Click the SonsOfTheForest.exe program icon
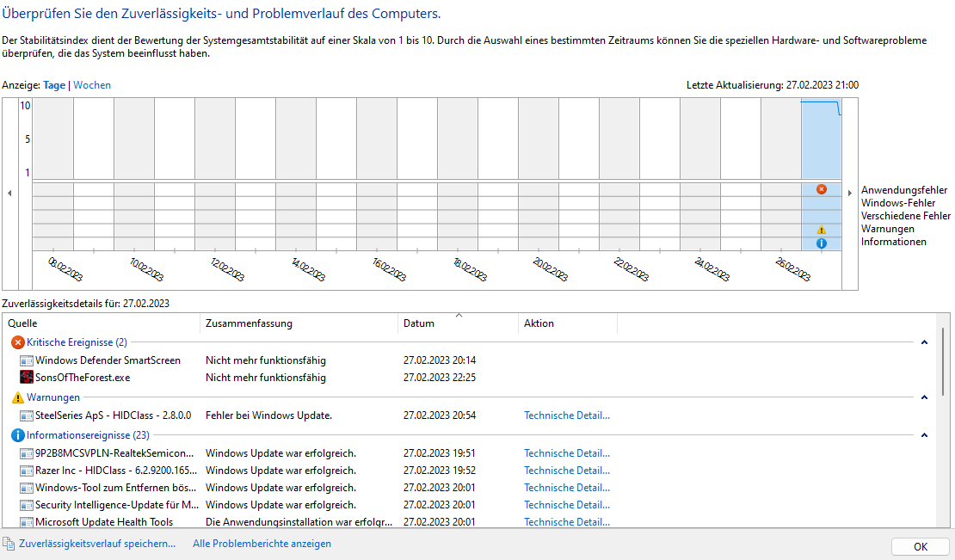955x560 pixels. point(24,377)
